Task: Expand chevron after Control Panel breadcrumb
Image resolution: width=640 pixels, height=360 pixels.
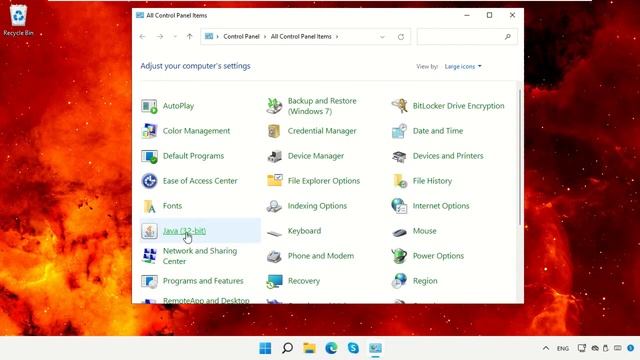Action: [265, 37]
